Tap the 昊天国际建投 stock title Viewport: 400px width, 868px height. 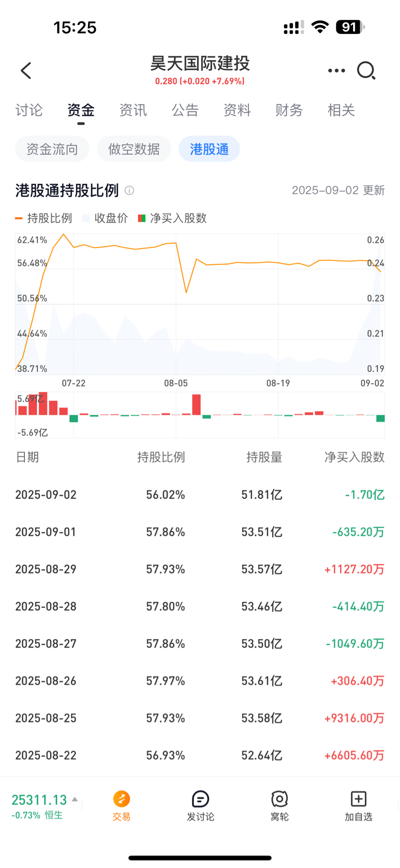click(x=200, y=64)
